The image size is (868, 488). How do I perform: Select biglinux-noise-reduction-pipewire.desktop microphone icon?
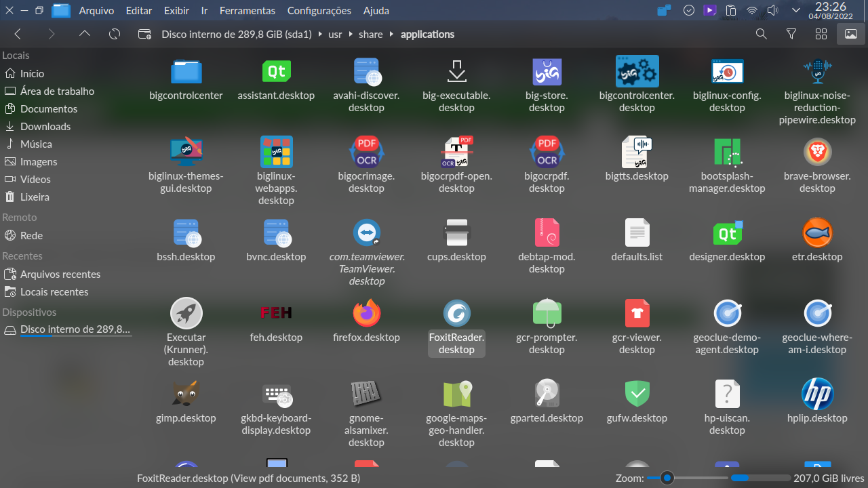[817, 71]
